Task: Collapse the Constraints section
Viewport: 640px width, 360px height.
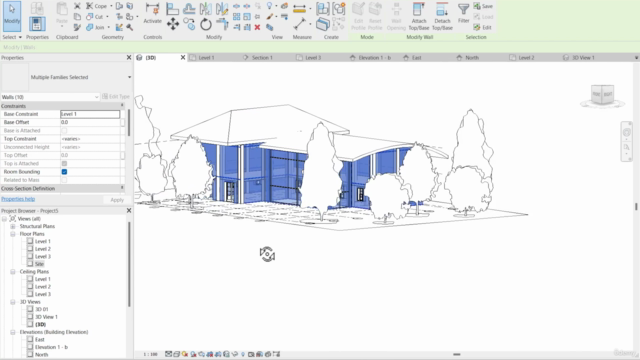Action: point(122,106)
